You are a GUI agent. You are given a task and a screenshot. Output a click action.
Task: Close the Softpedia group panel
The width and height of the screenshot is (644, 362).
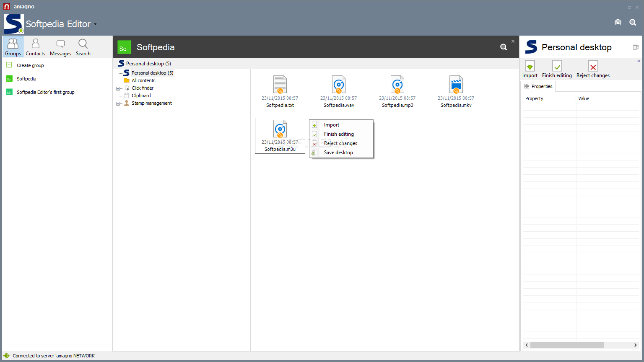[x=513, y=41]
